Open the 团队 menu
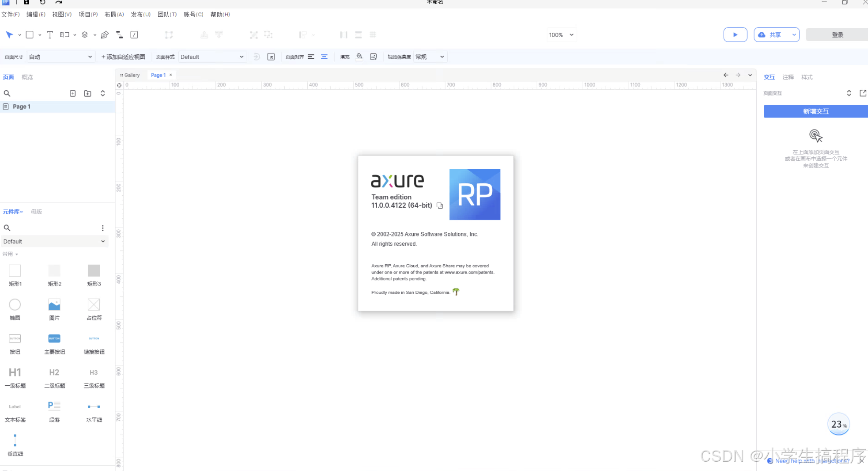Image resolution: width=868 pixels, height=471 pixels. (x=167, y=15)
